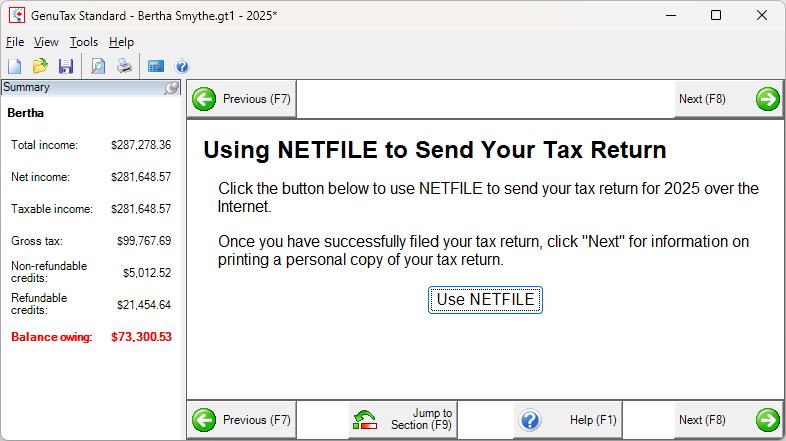This screenshot has height=441, width=786.
Task: Click bottom Previous (F7) button
Action: [x=242, y=420]
